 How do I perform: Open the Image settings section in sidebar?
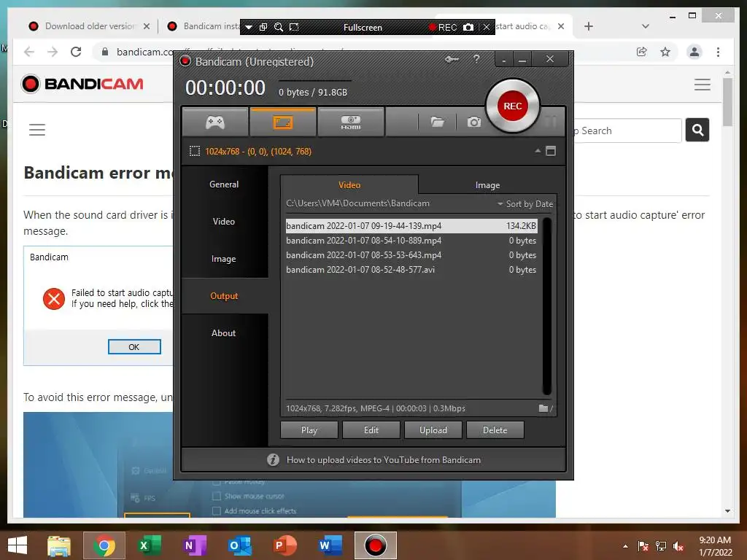[x=224, y=259]
